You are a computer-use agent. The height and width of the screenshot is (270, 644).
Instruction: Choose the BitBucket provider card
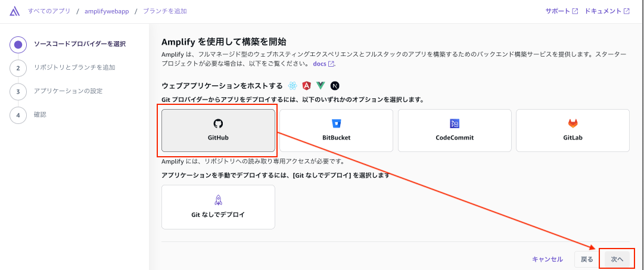337,131
